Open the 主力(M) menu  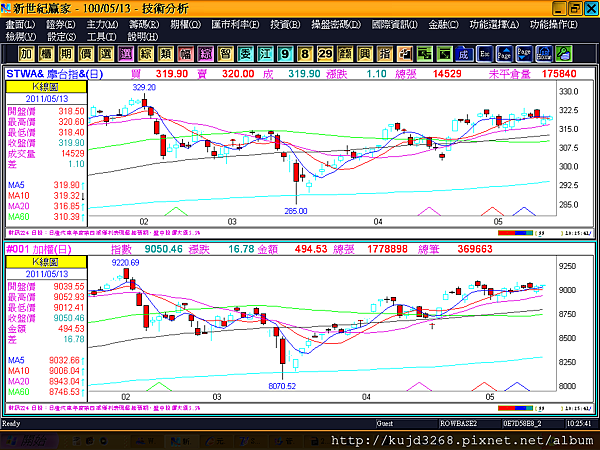point(102,24)
